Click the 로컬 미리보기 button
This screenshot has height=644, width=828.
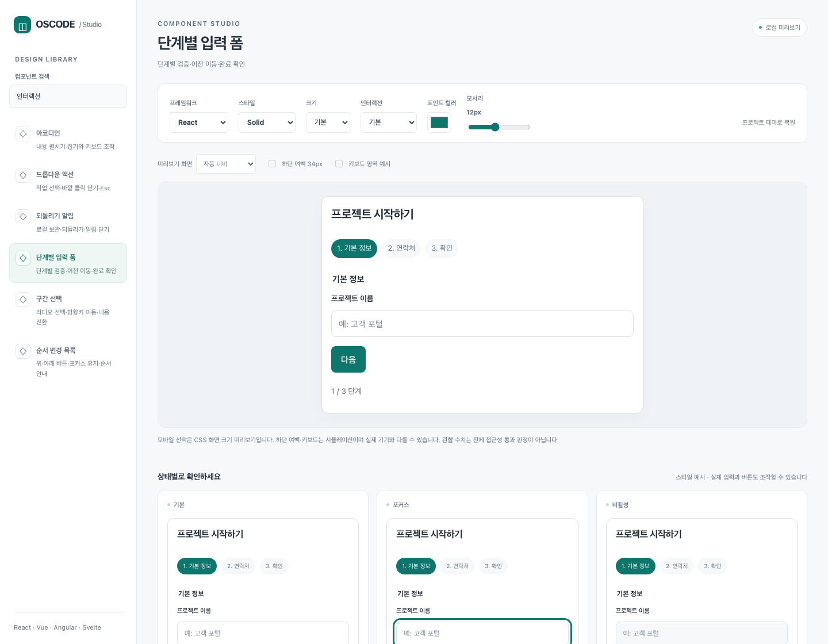(780, 28)
